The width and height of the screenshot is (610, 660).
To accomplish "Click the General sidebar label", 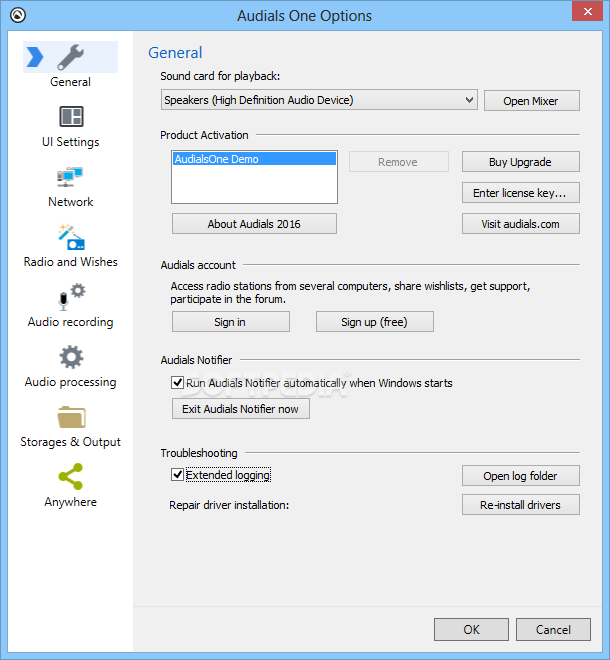I will click(x=70, y=82).
